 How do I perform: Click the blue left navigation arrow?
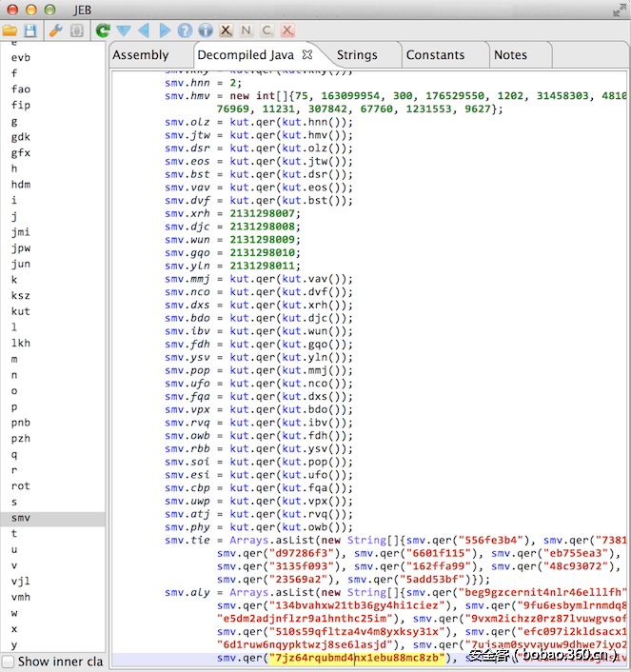(144, 31)
